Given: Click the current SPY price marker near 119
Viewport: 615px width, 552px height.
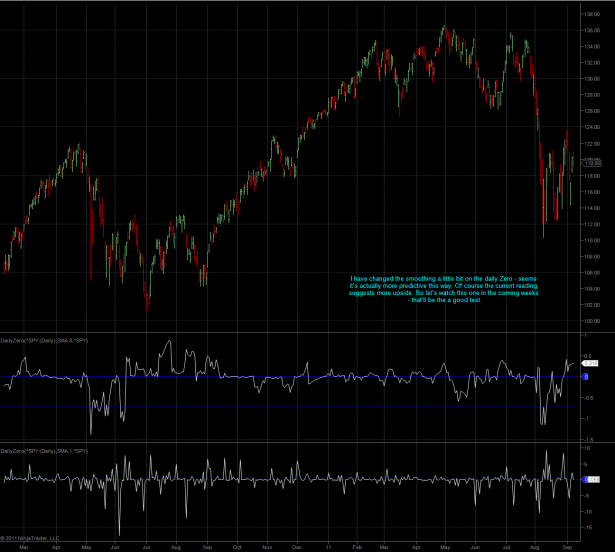Looking at the screenshot, I should pos(591,163).
